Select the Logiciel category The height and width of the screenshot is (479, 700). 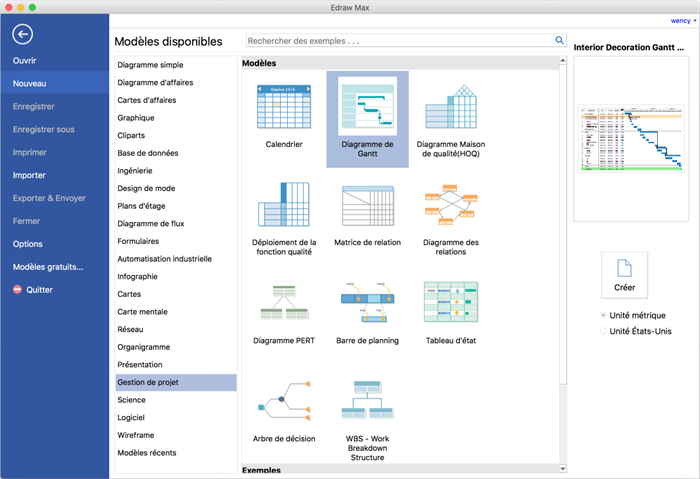pyautogui.click(x=176, y=417)
